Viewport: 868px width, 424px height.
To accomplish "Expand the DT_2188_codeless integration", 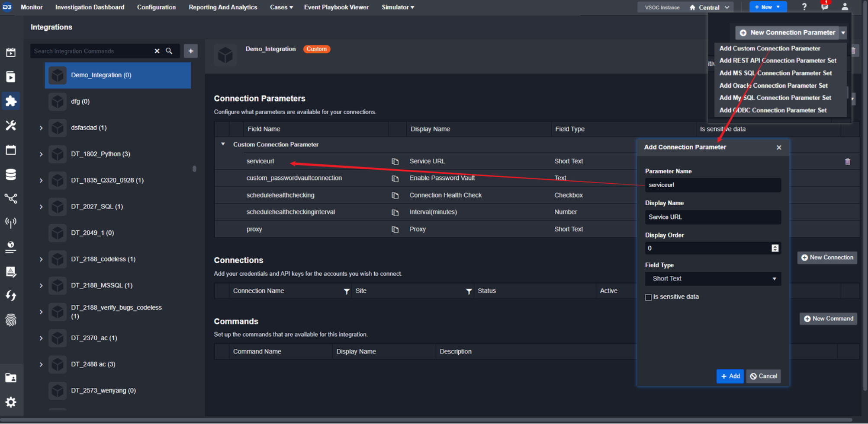I will point(41,259).
